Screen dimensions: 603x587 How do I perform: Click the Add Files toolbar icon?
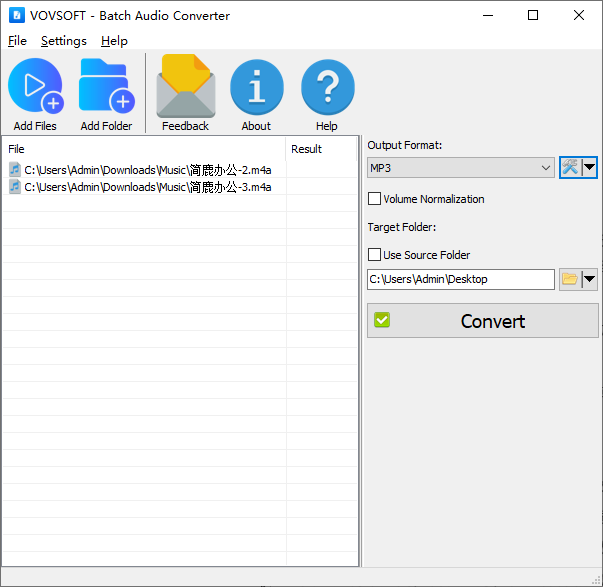coord(35,88)
